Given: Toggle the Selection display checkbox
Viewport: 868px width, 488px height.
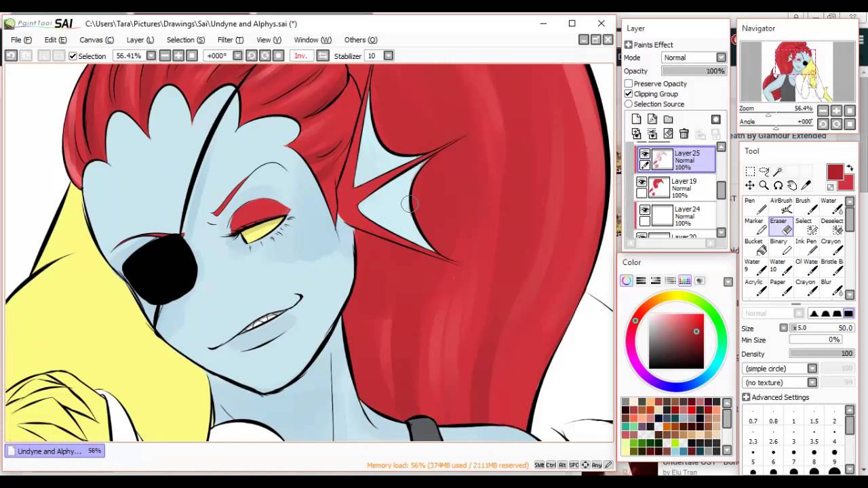Looking at the screenshot, I should (73, 56).
